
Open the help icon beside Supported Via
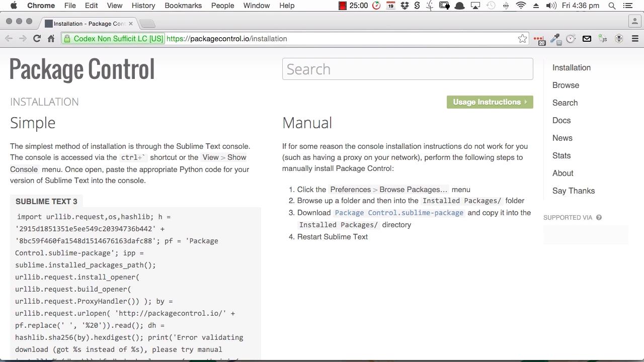coord(599,218)
